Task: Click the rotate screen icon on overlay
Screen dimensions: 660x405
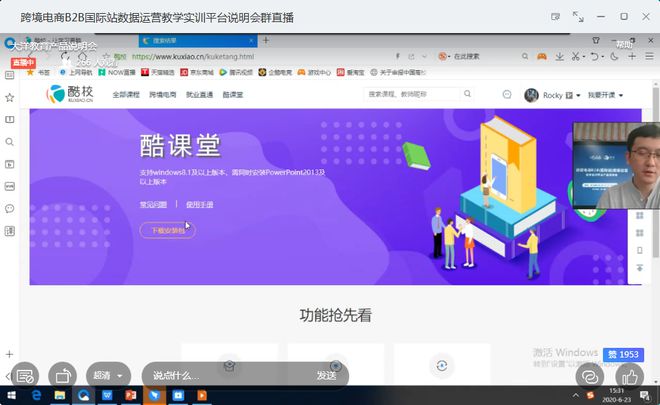Action: 63,376
